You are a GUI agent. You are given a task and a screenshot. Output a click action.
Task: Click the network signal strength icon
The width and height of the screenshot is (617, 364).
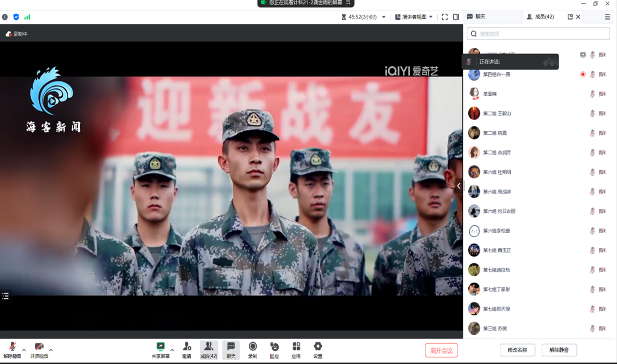click(27, 17)
